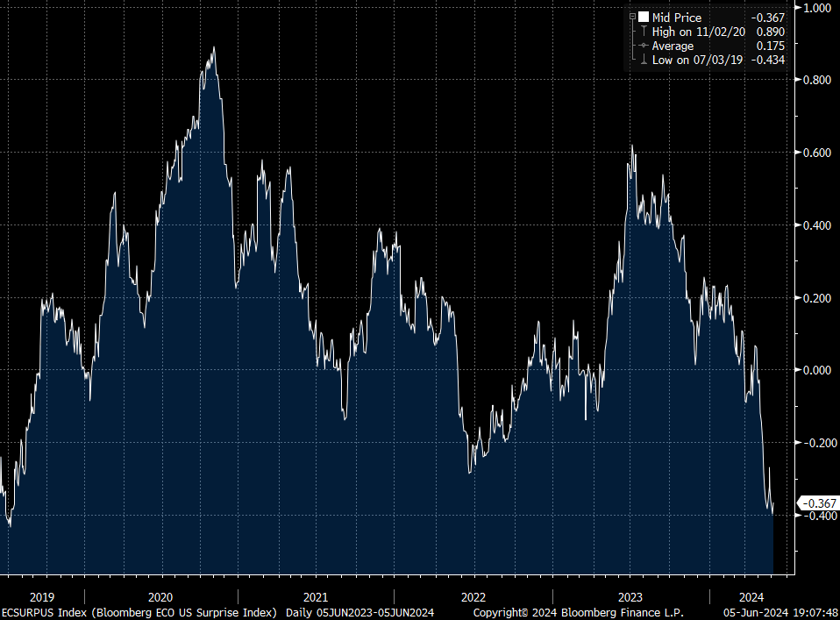
Task: Click the 0.800 y-axis label
Action: pyautogui.click(x=816, y=80)
